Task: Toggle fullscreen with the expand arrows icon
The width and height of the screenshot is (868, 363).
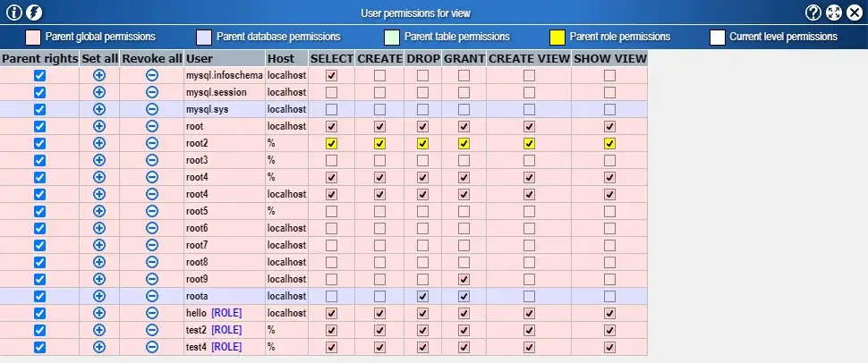Action: tap(834, 13)
